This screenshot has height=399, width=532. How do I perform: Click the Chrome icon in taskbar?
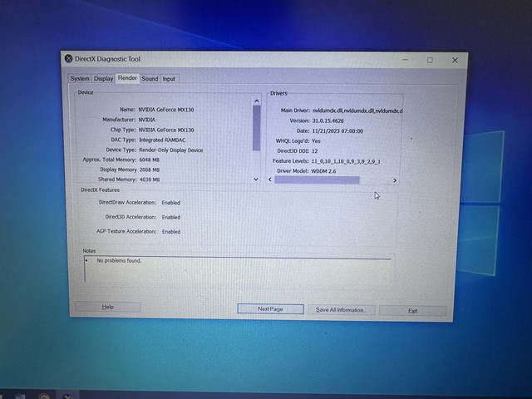click(x=44, y=396)
